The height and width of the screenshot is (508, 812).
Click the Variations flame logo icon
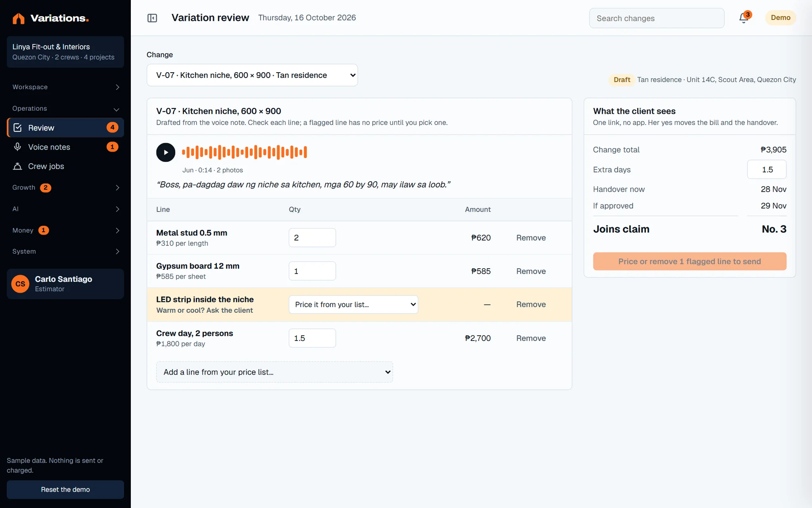click(x=18, y=18)
